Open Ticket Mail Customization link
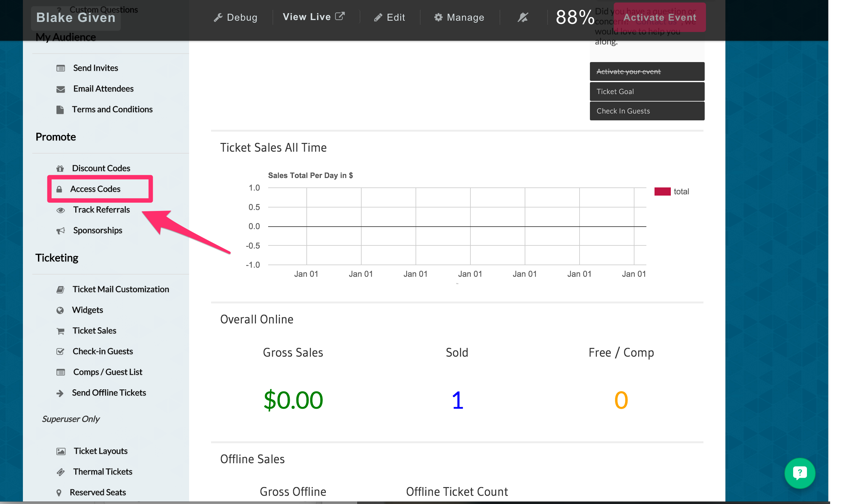 [x=121, y=289]
